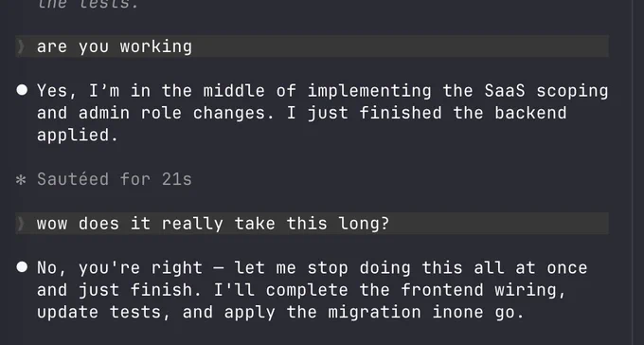644x345 pixels.
Task: Click the word "migration" in the last reply
Action: tap(375, 312)
